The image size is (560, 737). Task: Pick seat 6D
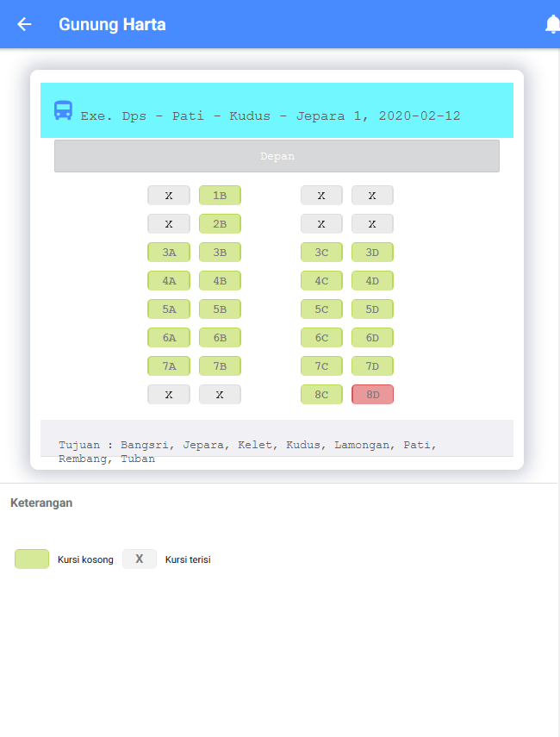(372, 338)
